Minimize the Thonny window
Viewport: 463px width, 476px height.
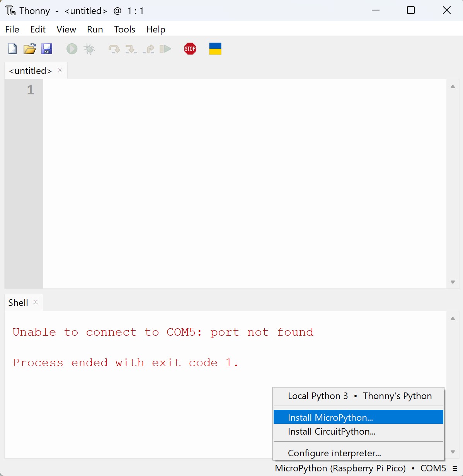point(376,10)
